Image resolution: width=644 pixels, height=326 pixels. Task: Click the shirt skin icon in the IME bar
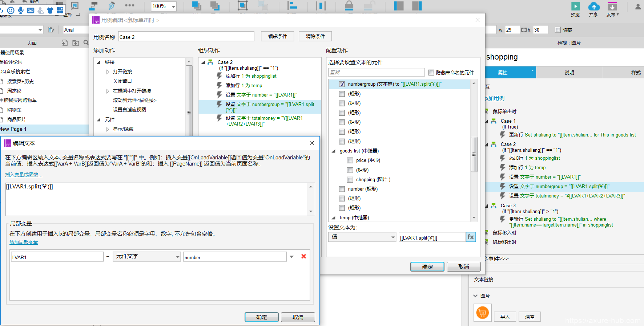[x=50, y=11]
